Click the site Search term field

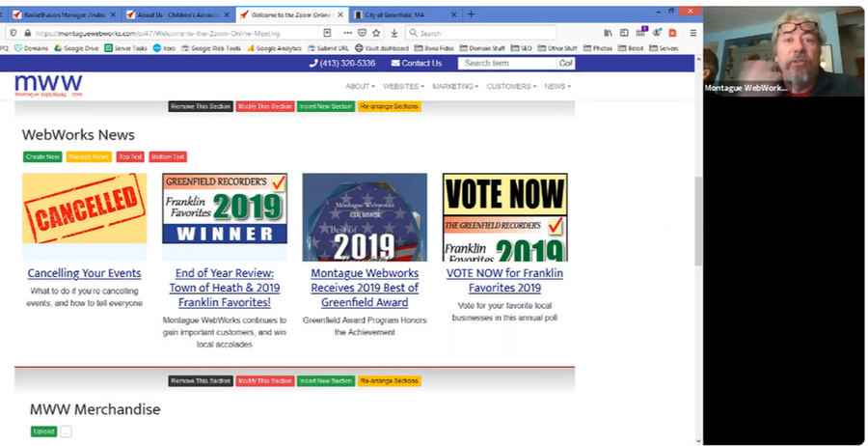(x=507, y=63)
